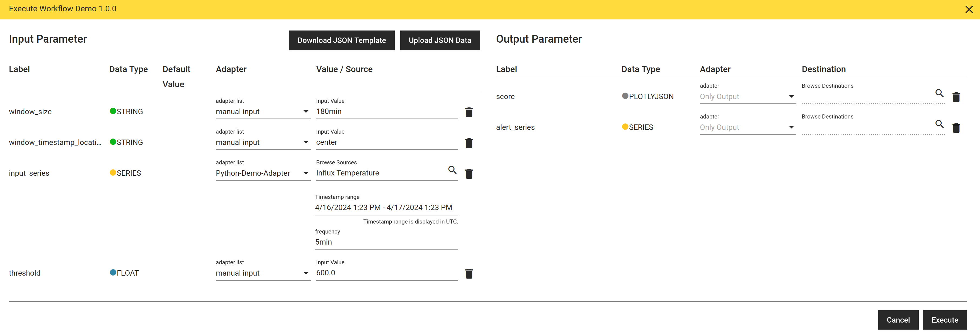Click Upload JSON Data button
Screen dimensions: 980x335
[x=440, y=40]
